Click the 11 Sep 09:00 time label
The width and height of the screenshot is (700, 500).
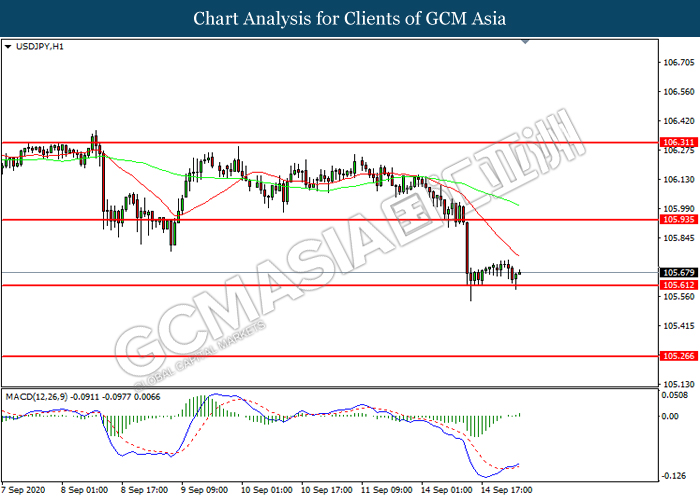click(387, 490)
